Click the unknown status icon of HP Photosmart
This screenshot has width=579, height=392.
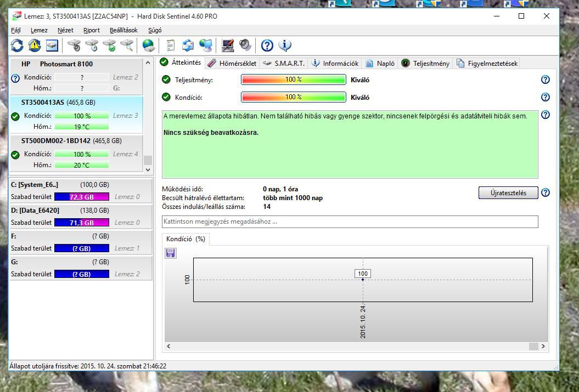pos(15,78)
